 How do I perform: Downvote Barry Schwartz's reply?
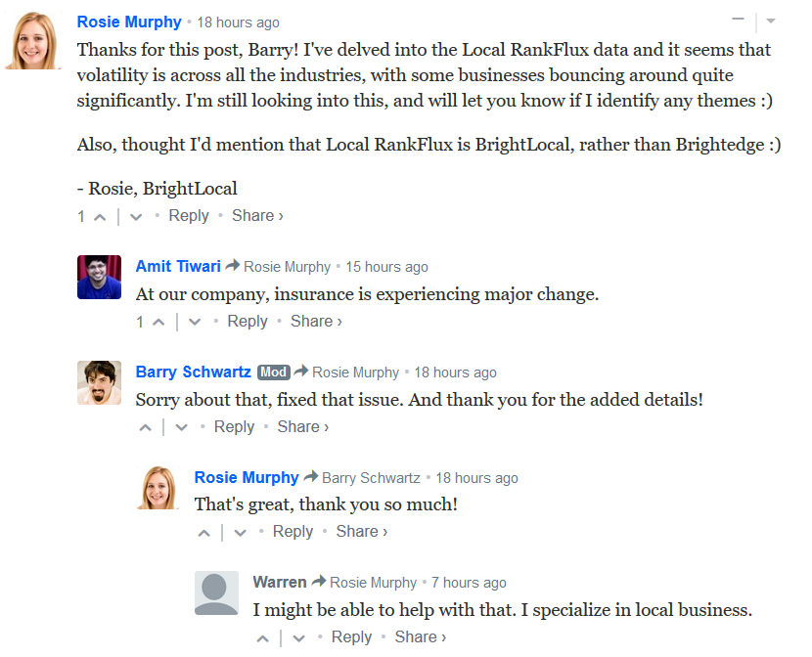pyautogui.click(x=181, y=428)
